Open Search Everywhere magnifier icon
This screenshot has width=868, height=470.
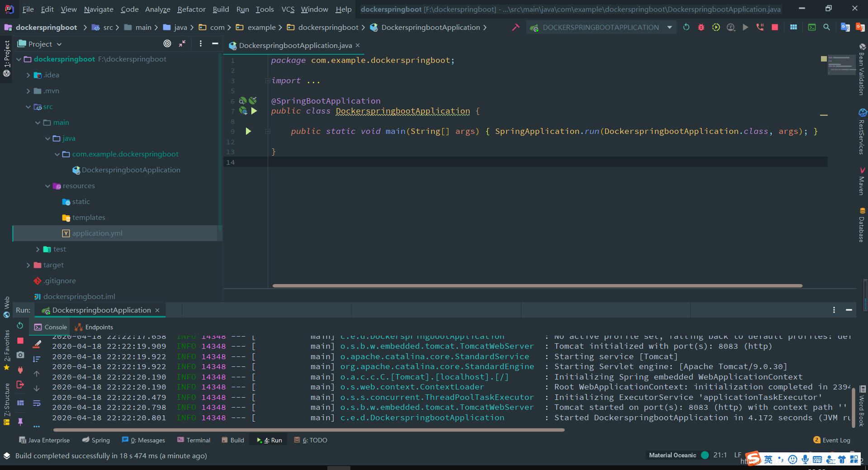[826, 27]
